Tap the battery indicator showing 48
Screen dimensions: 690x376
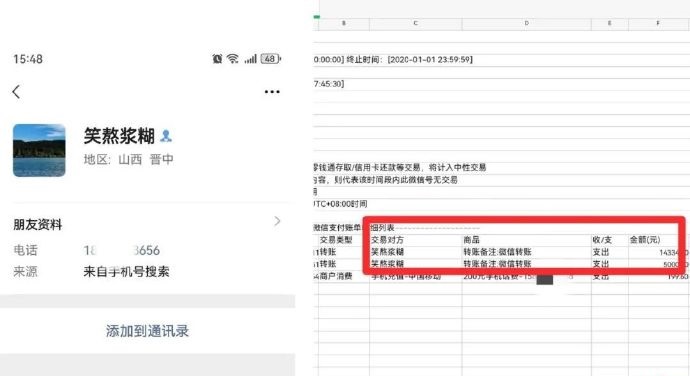coord(270,59)
